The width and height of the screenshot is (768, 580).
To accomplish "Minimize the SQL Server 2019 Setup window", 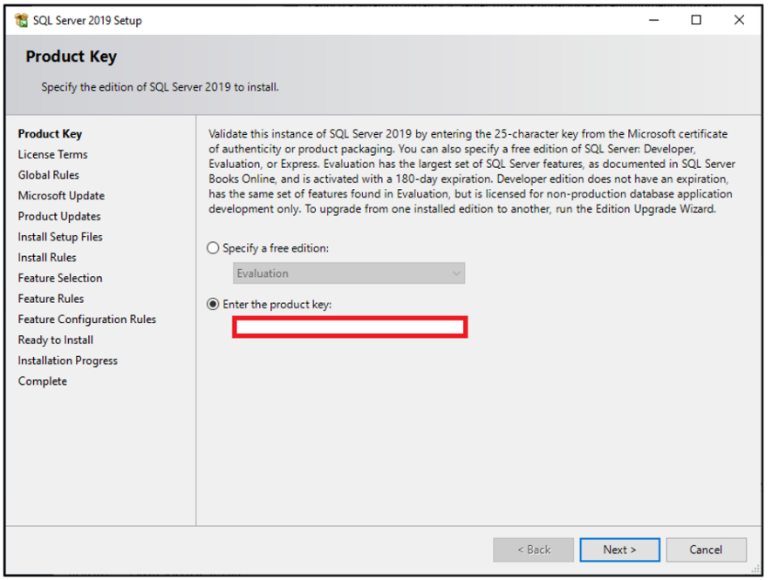I will [x=654, y=20].
